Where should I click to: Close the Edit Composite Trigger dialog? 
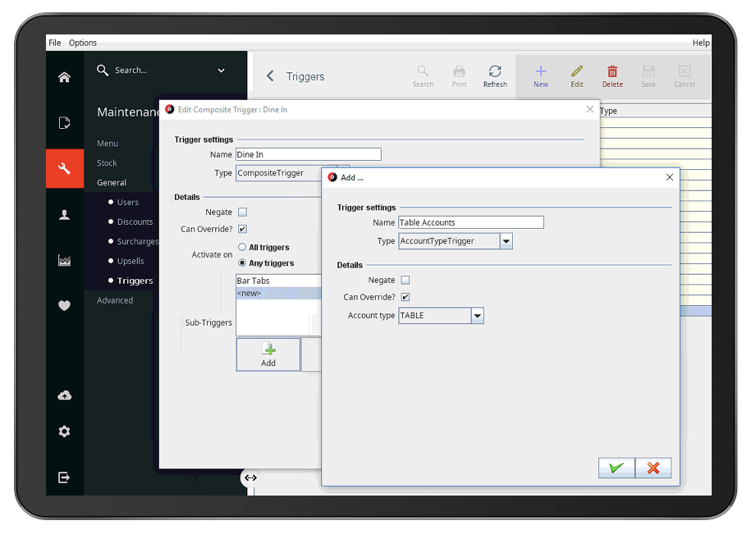(x=589, y=109)
